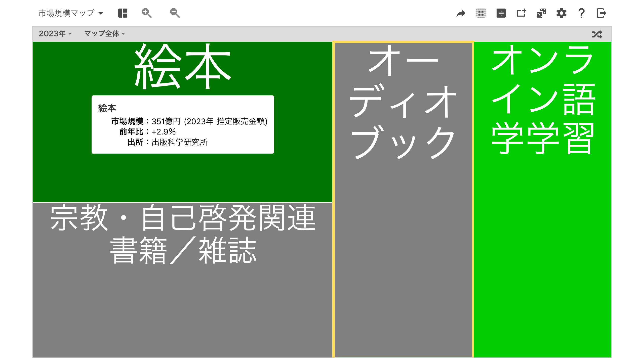Open help with the question mark icon
Viewport: 644px width, 362px height.
click(x=581, y=13)
